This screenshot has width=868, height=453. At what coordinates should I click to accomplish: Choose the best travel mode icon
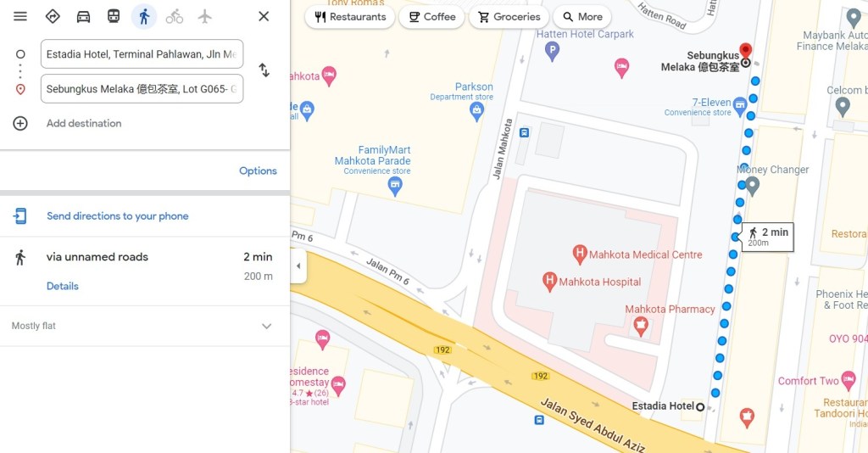[x=53, y=16]
